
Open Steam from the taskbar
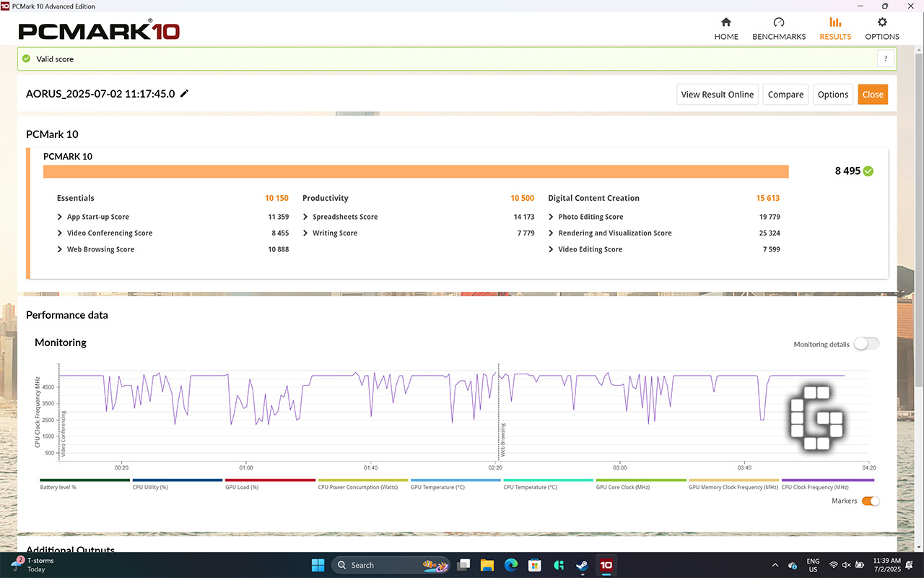[x=582, y=565]
